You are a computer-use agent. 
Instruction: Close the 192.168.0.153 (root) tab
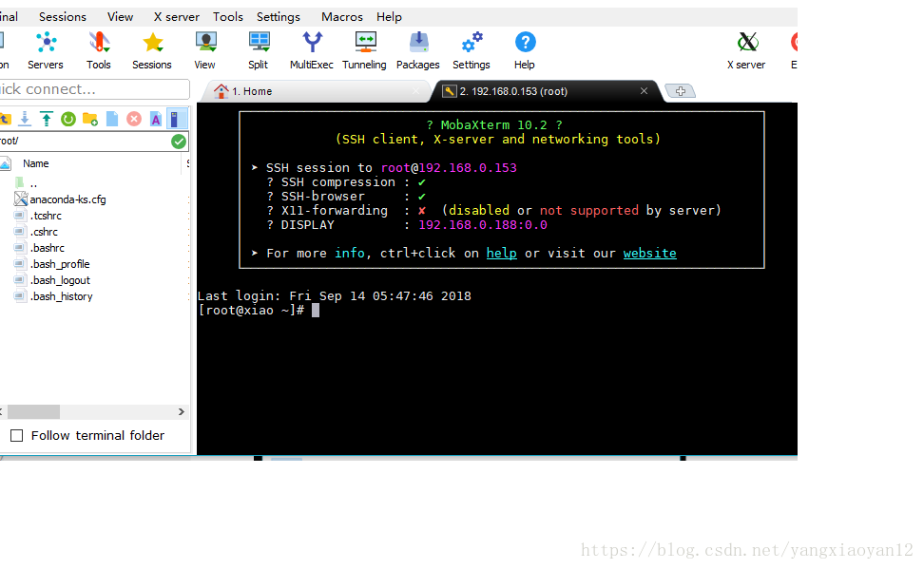click(x=645, y=90)
